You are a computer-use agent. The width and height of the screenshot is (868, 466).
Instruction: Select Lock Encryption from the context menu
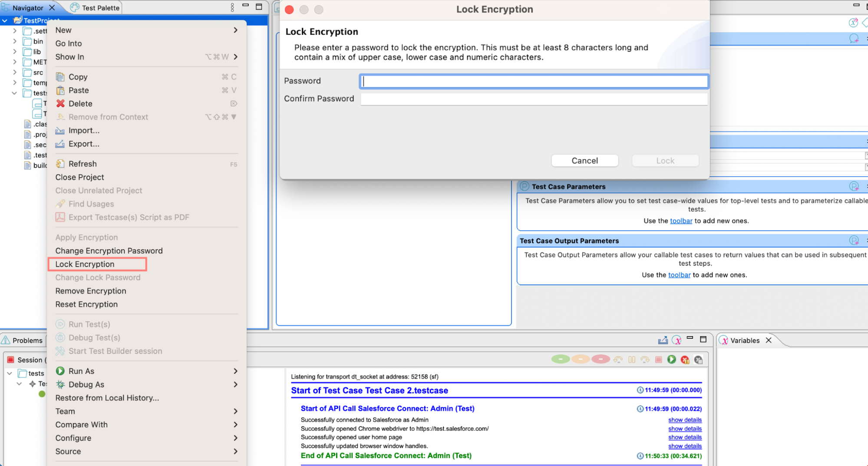coord(85,264)
